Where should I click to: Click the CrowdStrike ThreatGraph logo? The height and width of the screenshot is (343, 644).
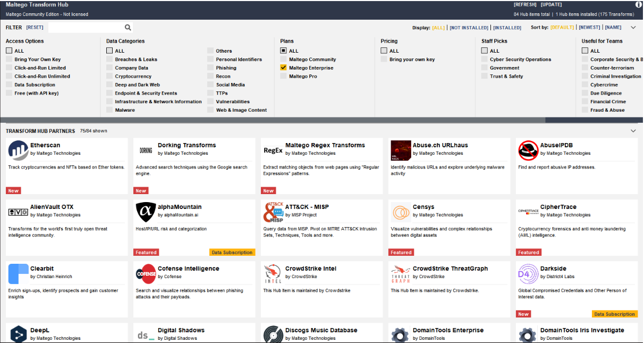(x=401, y=274)
